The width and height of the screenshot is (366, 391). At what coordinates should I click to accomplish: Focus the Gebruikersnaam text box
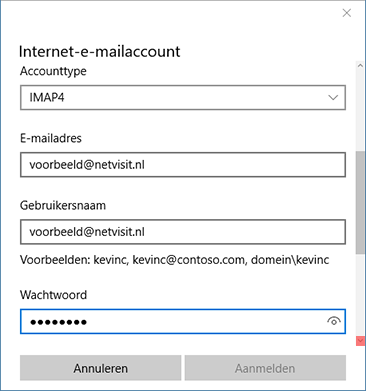click(183, 232)
